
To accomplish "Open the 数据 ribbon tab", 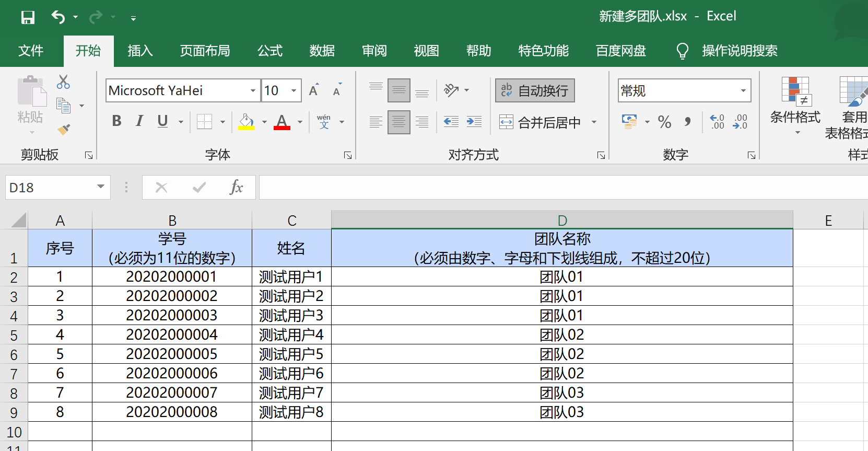I will [x=322, y=51].
